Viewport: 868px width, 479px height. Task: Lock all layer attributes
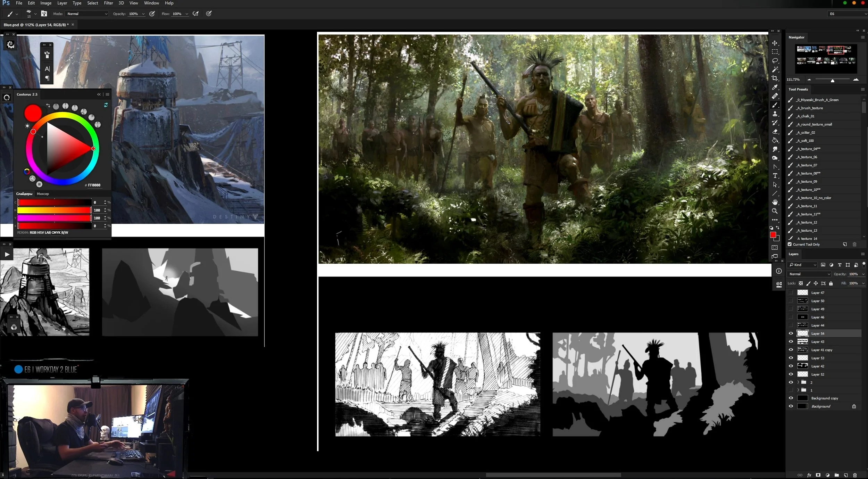[x=831, y=283]
